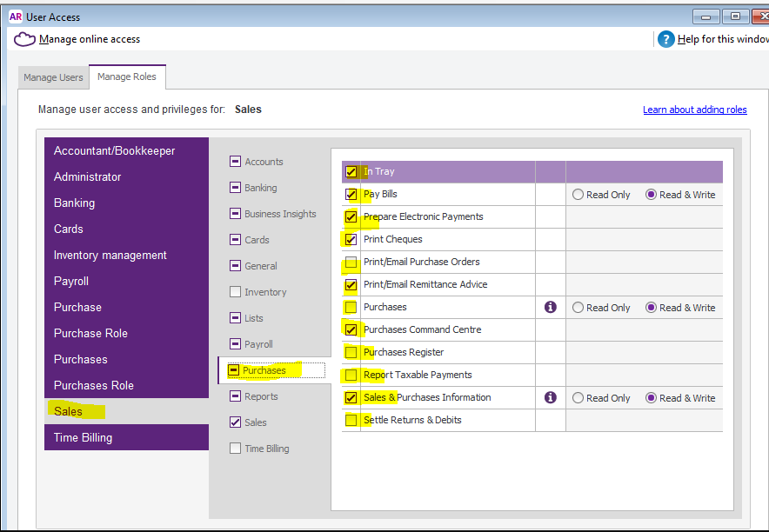The image size is (769, 532).
Task: Toggle the partial checkbox next to Reports
Action: click(235, 396)
